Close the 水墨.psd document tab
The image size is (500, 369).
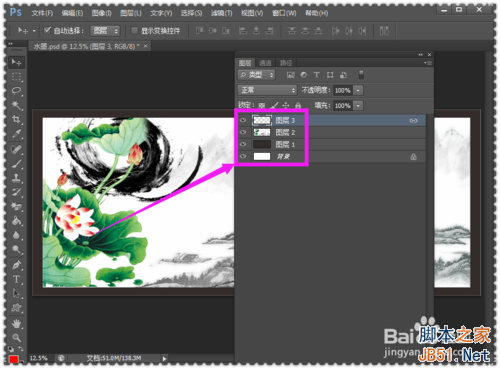[x=145, y=46]
